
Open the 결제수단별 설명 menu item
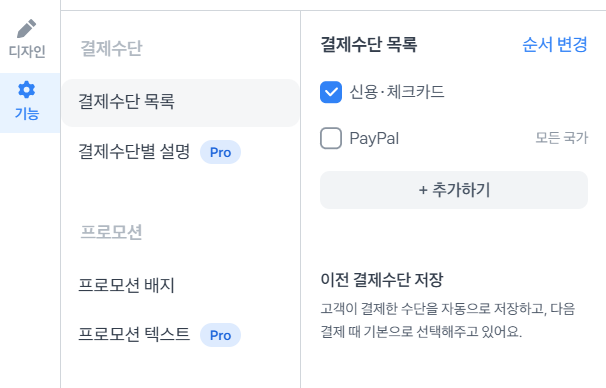(134, 151)
